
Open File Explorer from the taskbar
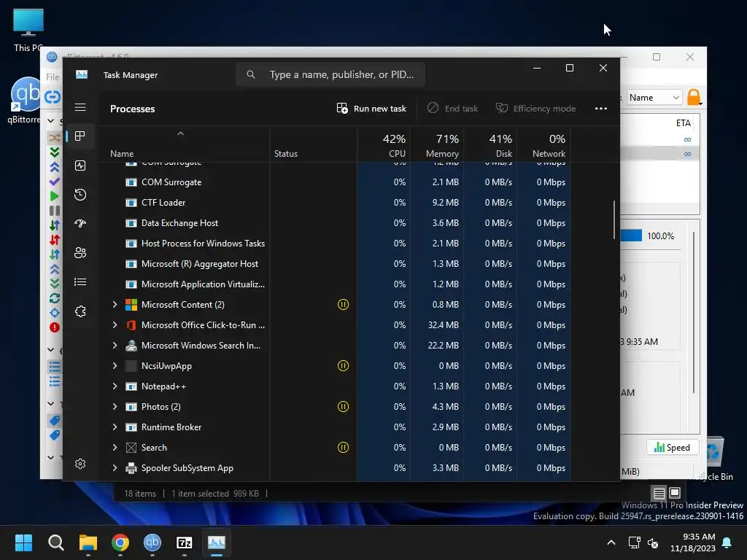point(88,542)
